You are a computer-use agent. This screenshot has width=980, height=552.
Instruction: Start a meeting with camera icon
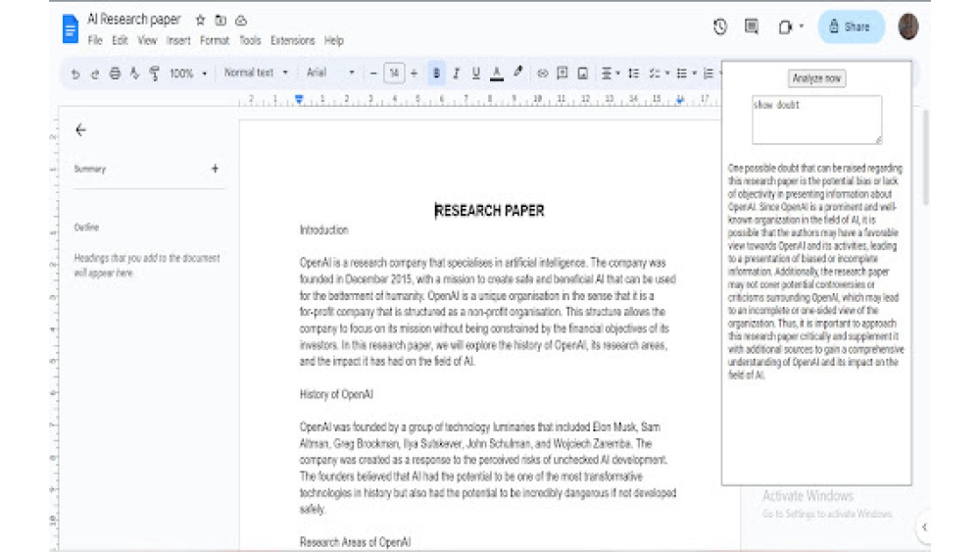[785, 26]
